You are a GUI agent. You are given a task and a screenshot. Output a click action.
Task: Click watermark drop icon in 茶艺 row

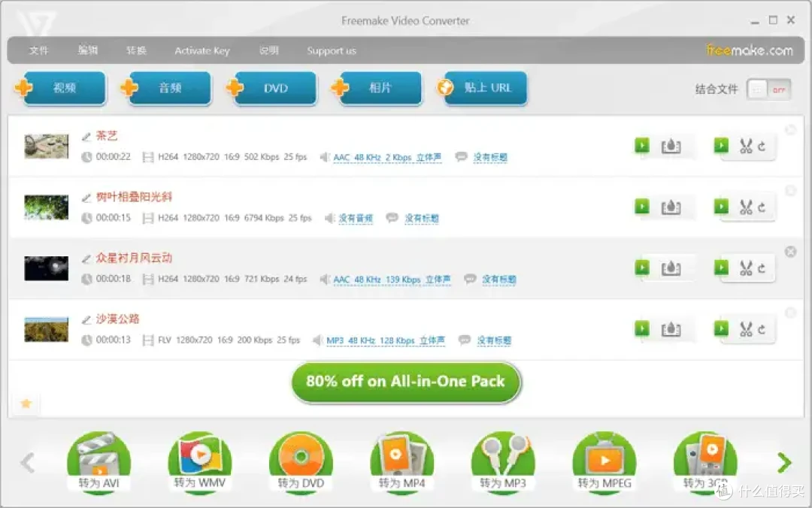(x=671, y=147)
